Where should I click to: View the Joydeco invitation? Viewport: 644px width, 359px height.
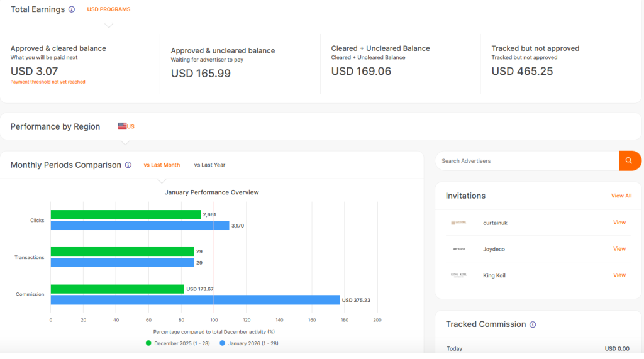619,249
